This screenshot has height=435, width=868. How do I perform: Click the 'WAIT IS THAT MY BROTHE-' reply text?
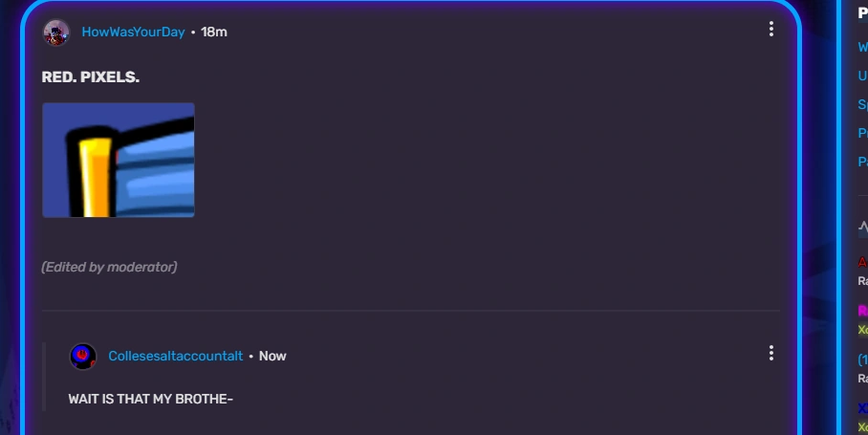(151, 399)
